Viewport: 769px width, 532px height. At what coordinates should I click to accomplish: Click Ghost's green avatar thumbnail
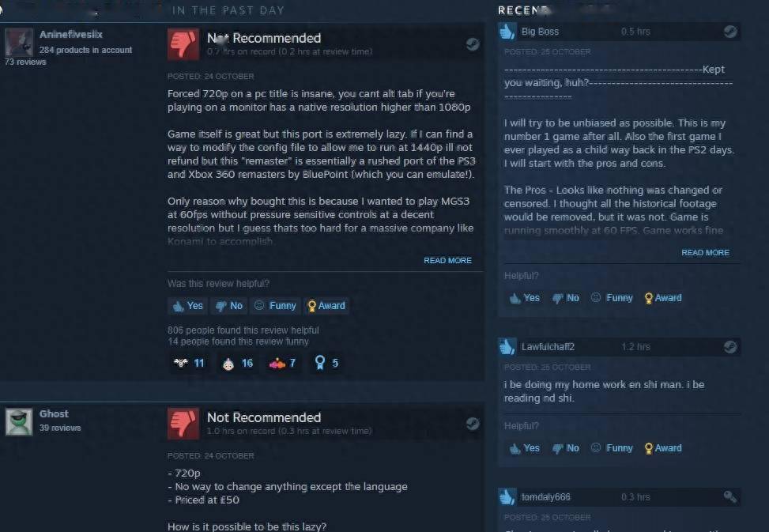(x=19, y=421)
